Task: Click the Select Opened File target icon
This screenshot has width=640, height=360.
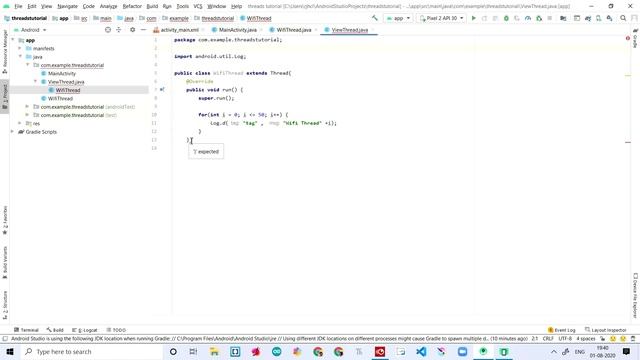Action: tap(108, 30)
